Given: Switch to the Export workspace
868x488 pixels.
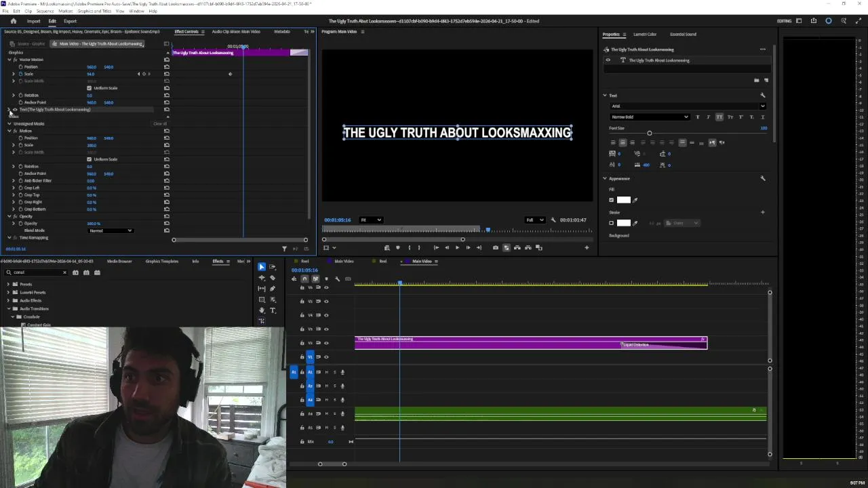Looking at the screenshot, I should 70,21.
